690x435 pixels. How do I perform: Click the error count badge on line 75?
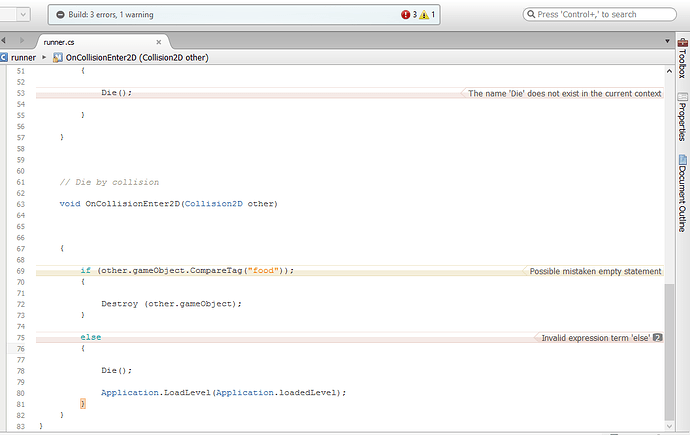click(x=658, y=338)
